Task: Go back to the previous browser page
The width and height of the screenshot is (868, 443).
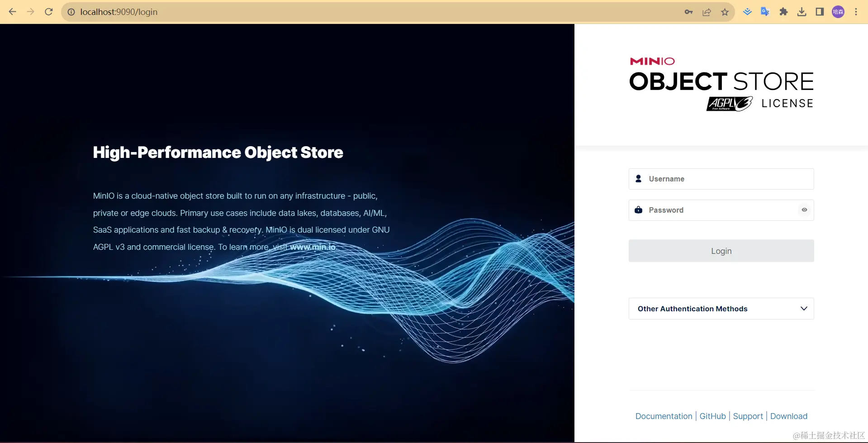Action: [12, 12]
